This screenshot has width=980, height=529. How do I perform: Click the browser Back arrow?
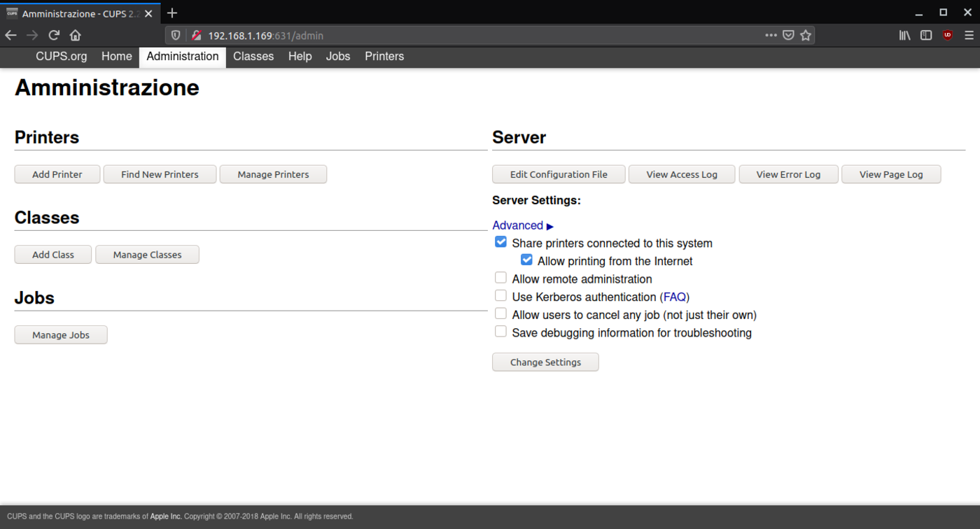[x=10, y=35]
